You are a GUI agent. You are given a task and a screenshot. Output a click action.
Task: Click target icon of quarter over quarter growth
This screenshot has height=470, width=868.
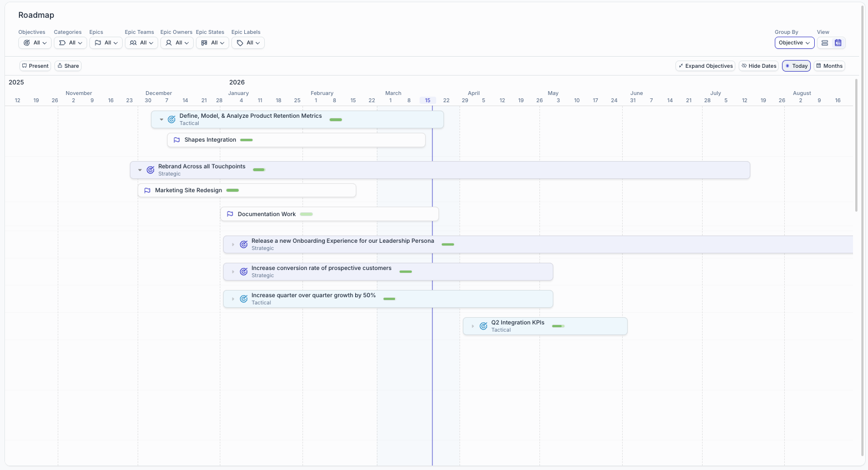(244, 299)
